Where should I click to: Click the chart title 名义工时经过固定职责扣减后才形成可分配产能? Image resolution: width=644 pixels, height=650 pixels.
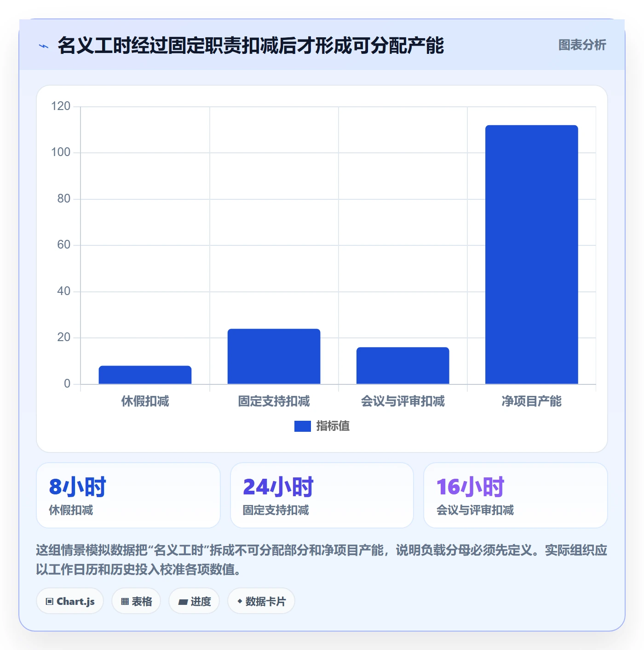pyautogui.click(x=251, y=46)
